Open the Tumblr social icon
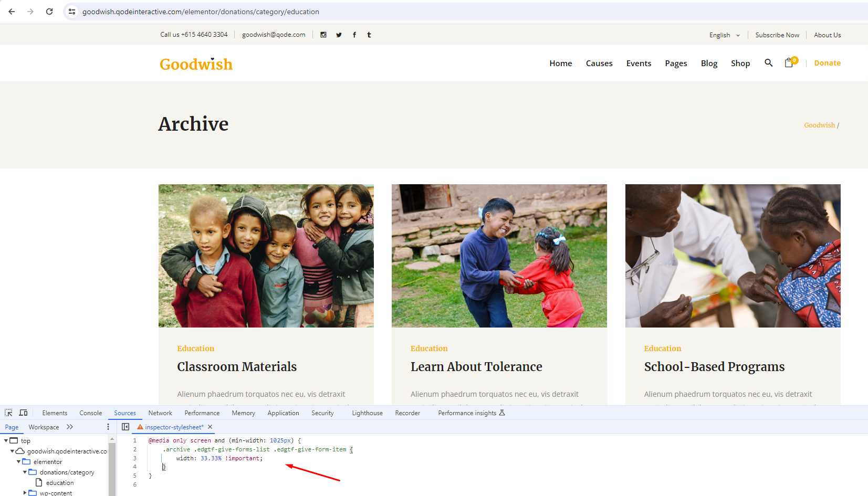Viewport: 868px width, 496px height. pos(369,35)
